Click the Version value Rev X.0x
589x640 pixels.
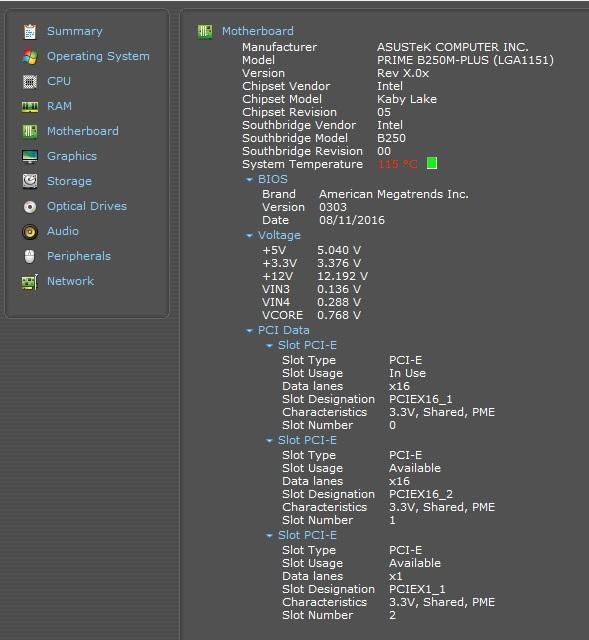403,73
